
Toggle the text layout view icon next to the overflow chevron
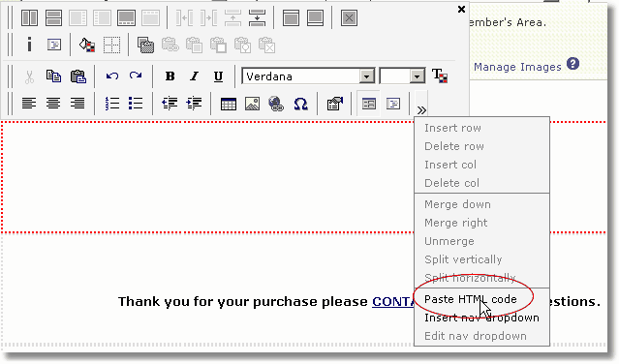393,104
